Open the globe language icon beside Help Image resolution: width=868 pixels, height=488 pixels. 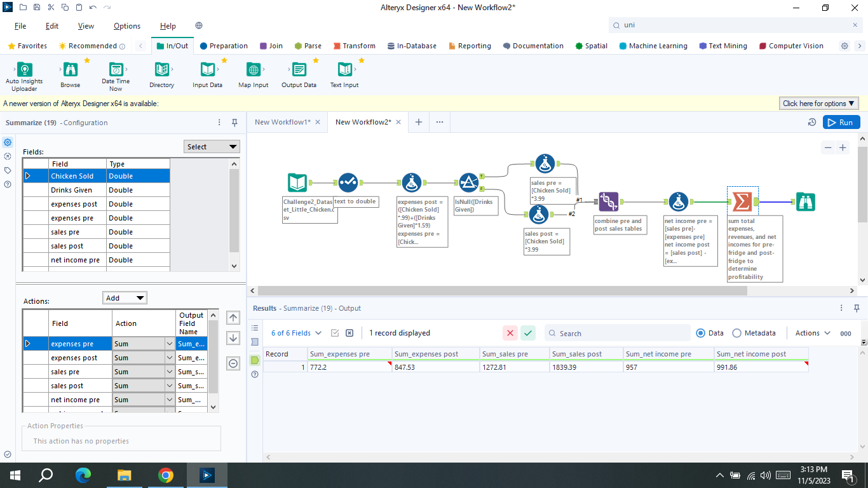(x=199, y=26)
